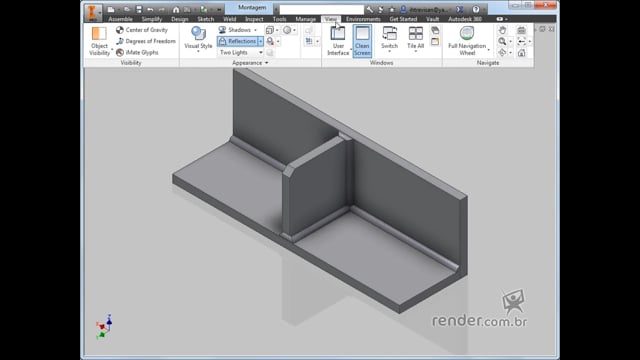Open the Environments ribbon tab

click(x=363, y=19)
